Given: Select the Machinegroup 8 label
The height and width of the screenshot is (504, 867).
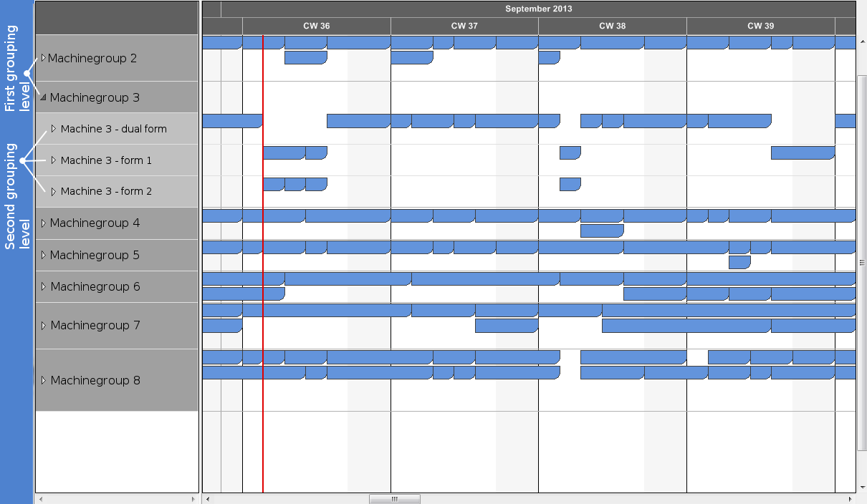Looking at the screenshot, I should 95,380.
